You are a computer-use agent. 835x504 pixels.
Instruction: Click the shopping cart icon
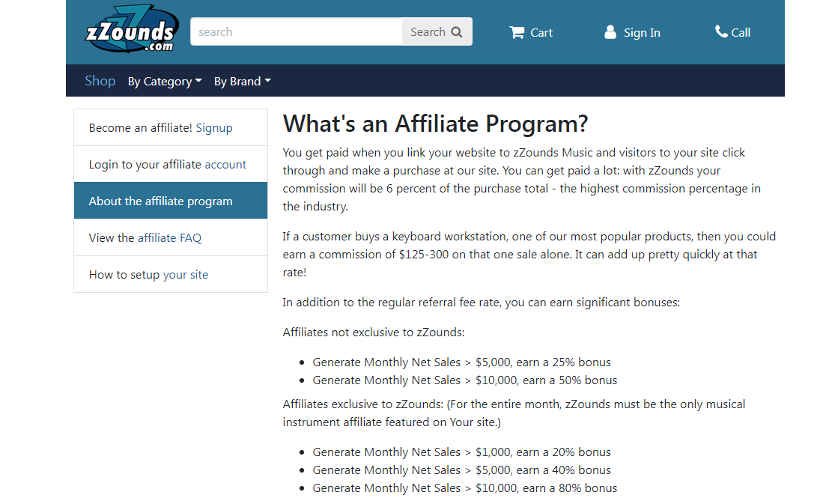(517, 32)
